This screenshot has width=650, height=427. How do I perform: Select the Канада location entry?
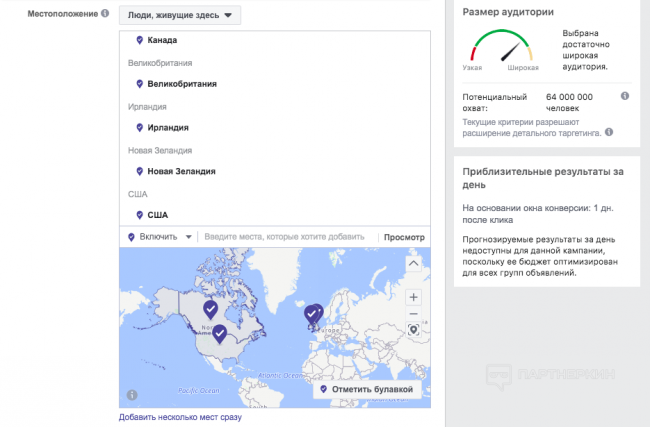tap(161, 41)
